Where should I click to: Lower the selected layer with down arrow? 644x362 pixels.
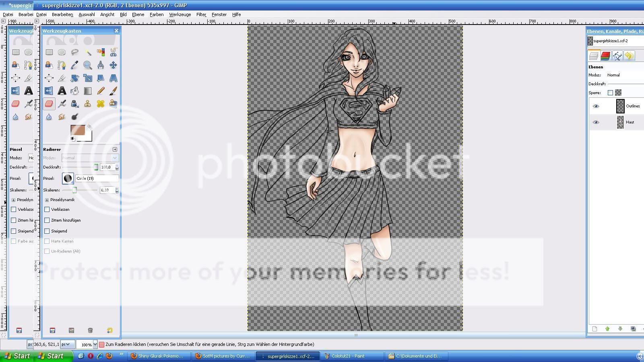[620, 329]
